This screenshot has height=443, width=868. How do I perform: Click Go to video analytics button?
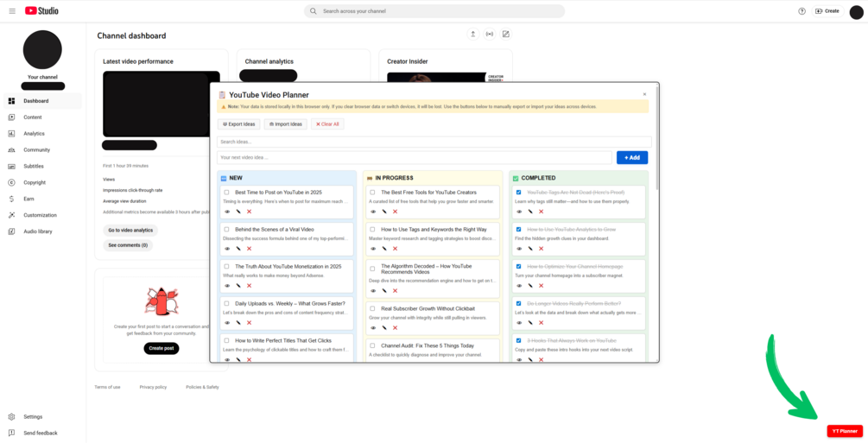[x=130, y=231]
